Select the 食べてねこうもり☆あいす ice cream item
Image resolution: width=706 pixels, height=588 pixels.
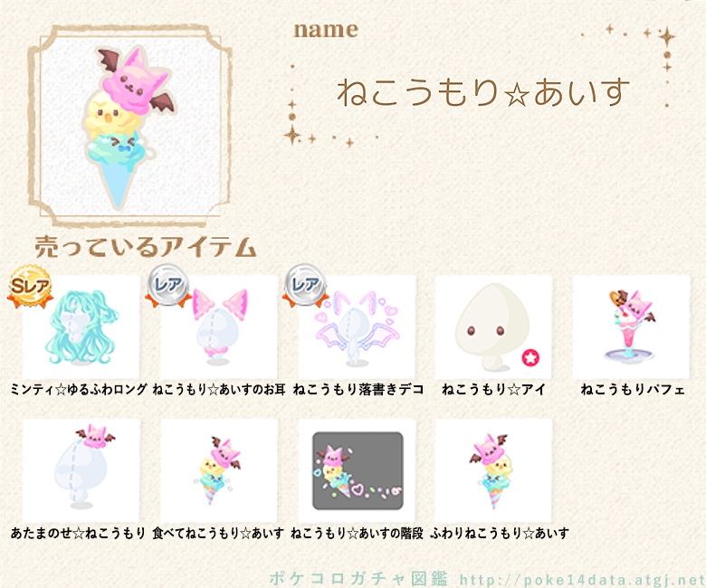point(219,470)
